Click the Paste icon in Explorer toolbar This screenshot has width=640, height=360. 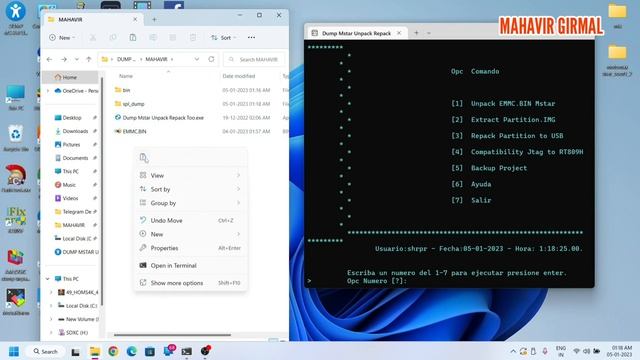click(x=133, y=38)
